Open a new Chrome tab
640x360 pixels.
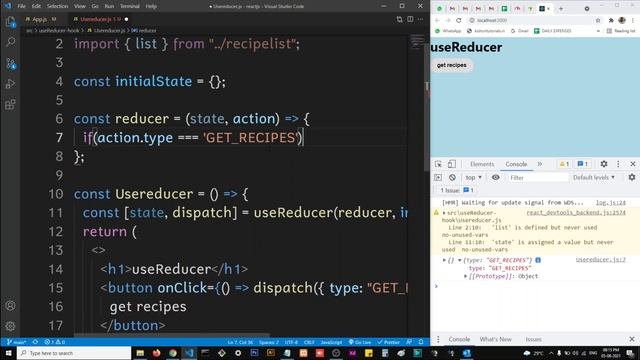pyautogui.click(x=561, y=9)
